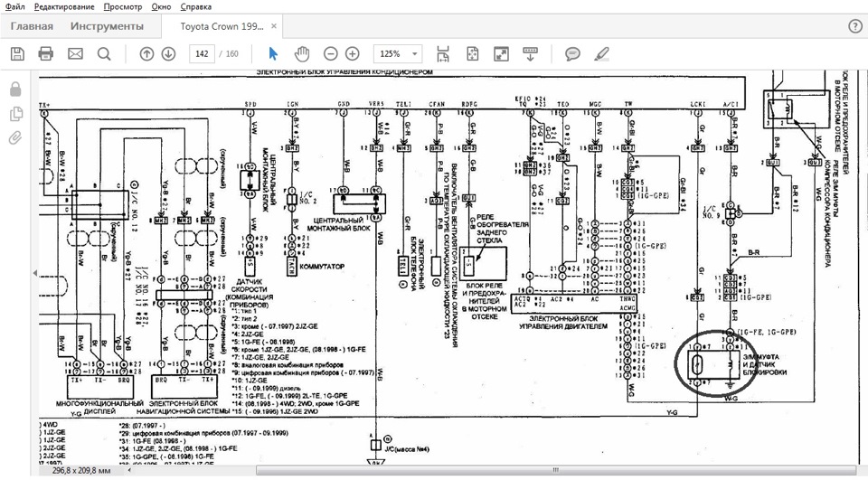Screen dimensions: 868x480
Task: Save the file with floppy icon
Action: 18,53
